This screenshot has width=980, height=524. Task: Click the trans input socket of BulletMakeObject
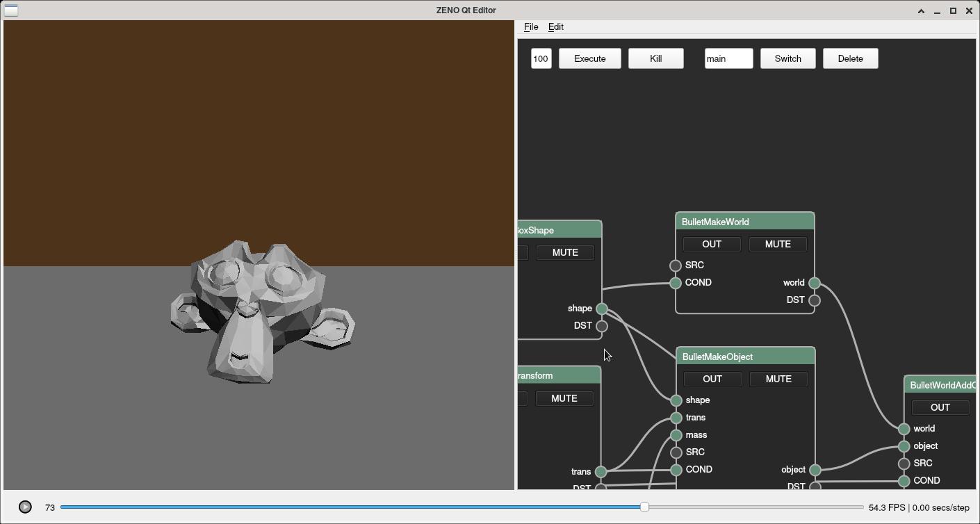point(676,418)
